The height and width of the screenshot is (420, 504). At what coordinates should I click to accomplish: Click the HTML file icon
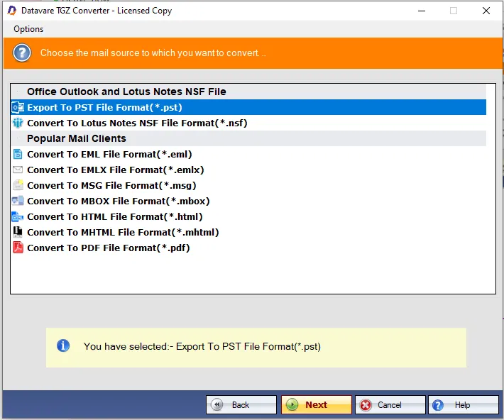(18, 216)
